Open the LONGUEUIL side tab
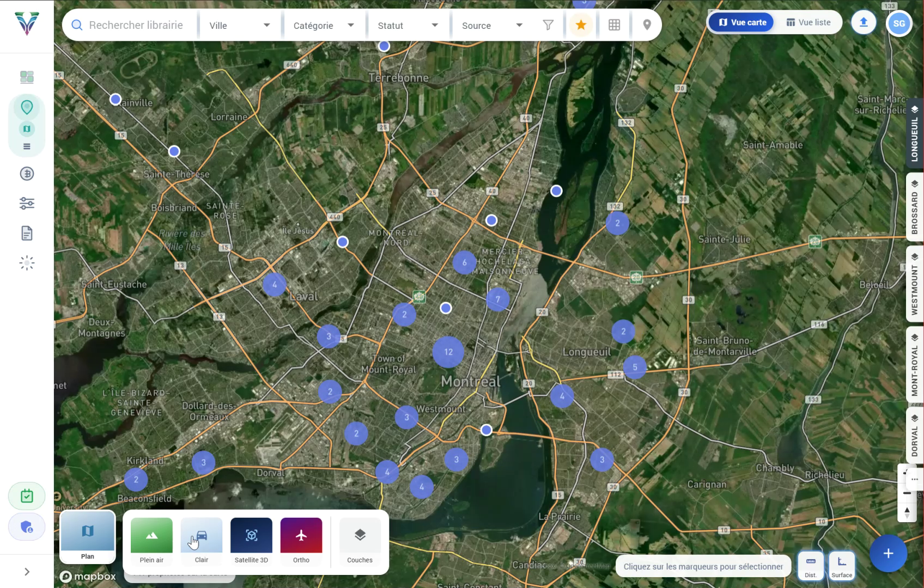924x588 pixels. pos(914,134)
